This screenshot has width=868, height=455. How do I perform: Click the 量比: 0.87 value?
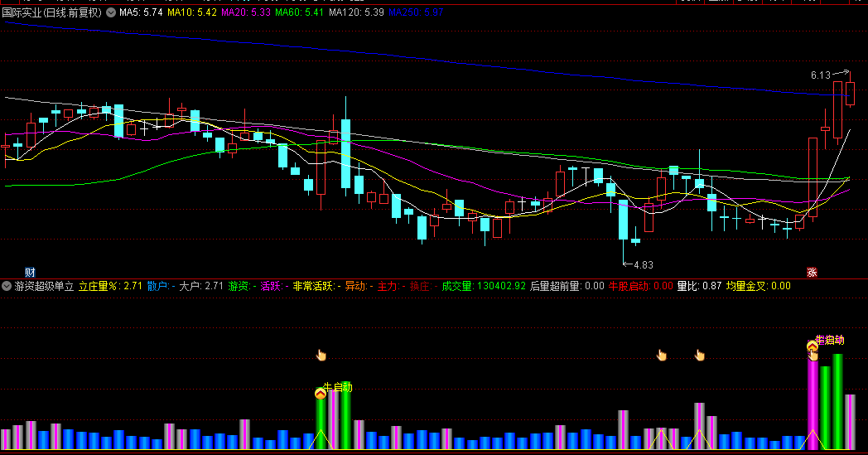point(699,286)
